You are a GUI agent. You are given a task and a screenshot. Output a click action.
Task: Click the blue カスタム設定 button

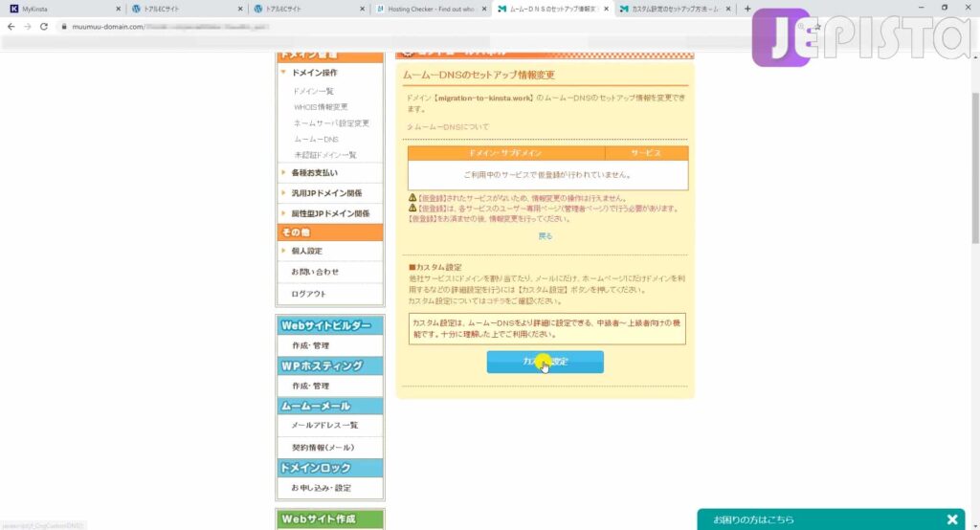(x=545, y=362)
